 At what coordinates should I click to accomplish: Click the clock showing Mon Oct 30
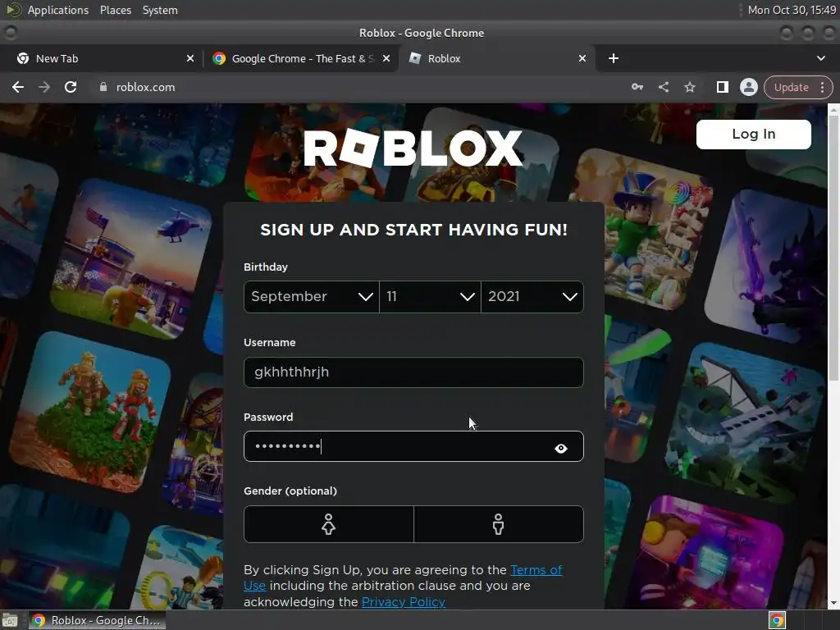tap(792, 10)
